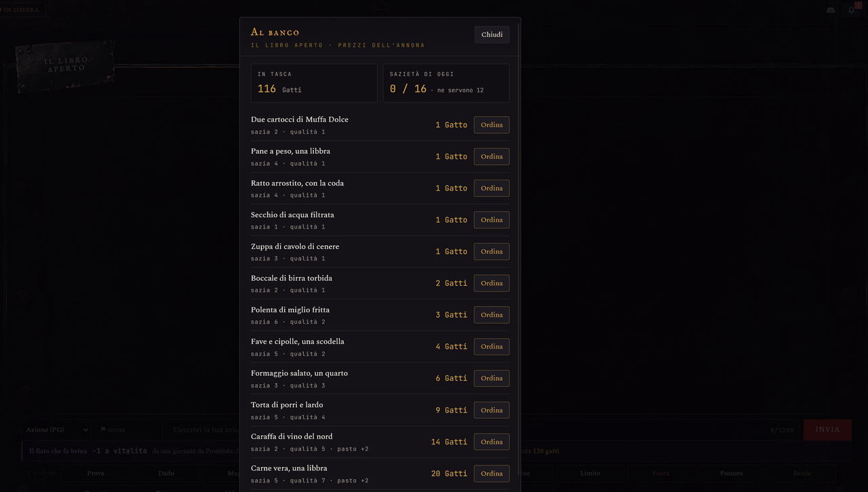This screenshot has height=492, width=868.
Task: Order Ratto arrostito, con la coda
Action: (x=492, y=188)
